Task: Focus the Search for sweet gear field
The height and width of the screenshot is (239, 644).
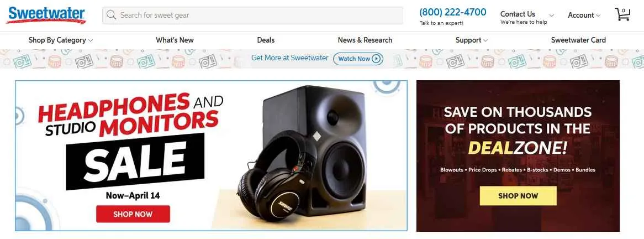Action: click(x=252, y=15)
